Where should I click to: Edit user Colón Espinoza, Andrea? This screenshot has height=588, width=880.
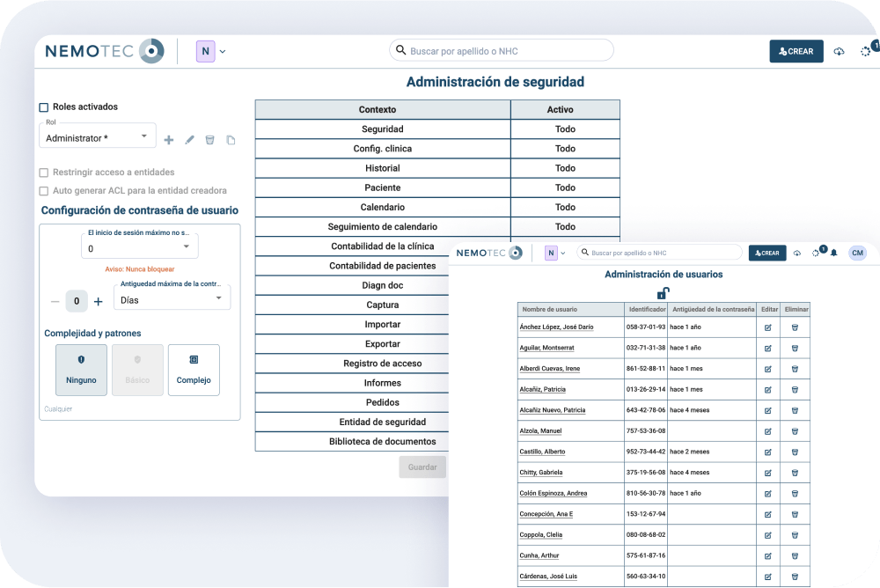pos(767,494)
